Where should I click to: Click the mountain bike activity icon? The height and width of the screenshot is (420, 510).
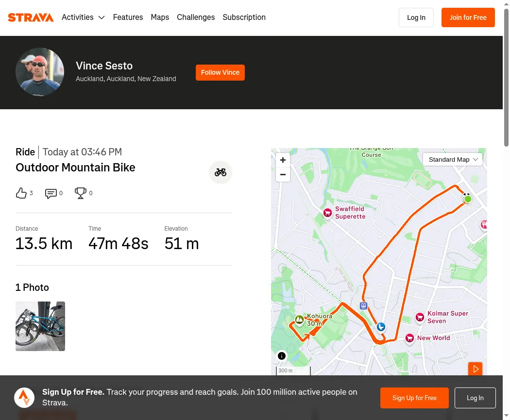pyautogui.click(x=221, y=172)
